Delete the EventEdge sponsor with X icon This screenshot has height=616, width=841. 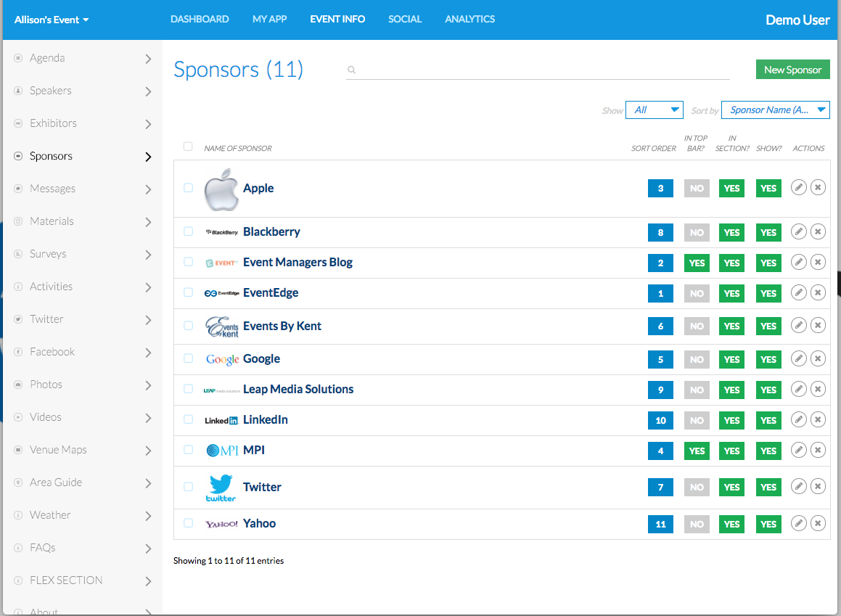[818, 292]
